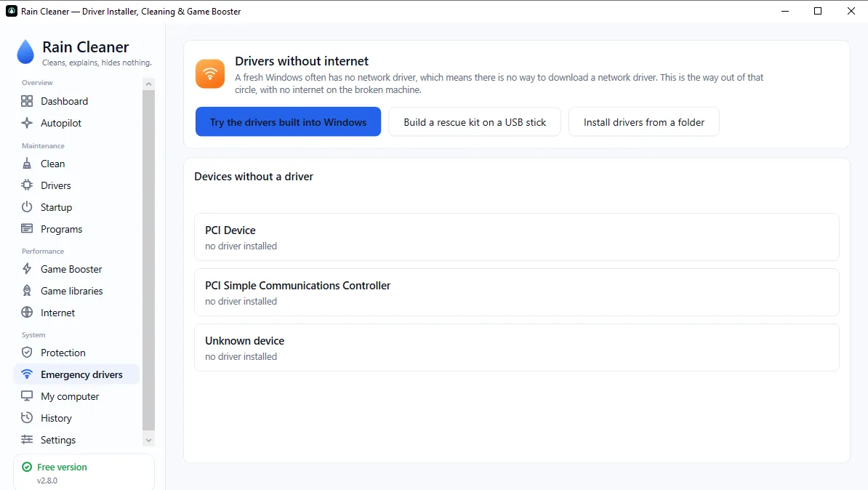Select the PCI Device entry
The width and height of the screenshot is (868, 490).
516,237
